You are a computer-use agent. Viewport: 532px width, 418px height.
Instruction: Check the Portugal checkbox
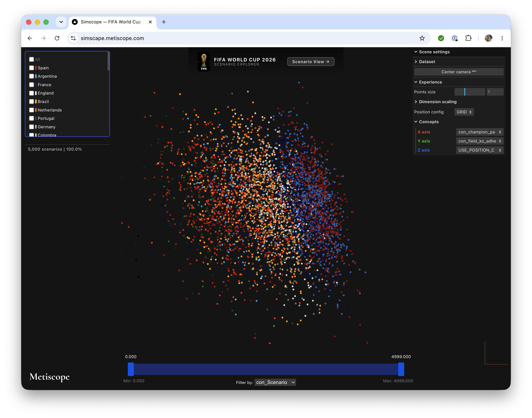(32, 118)
